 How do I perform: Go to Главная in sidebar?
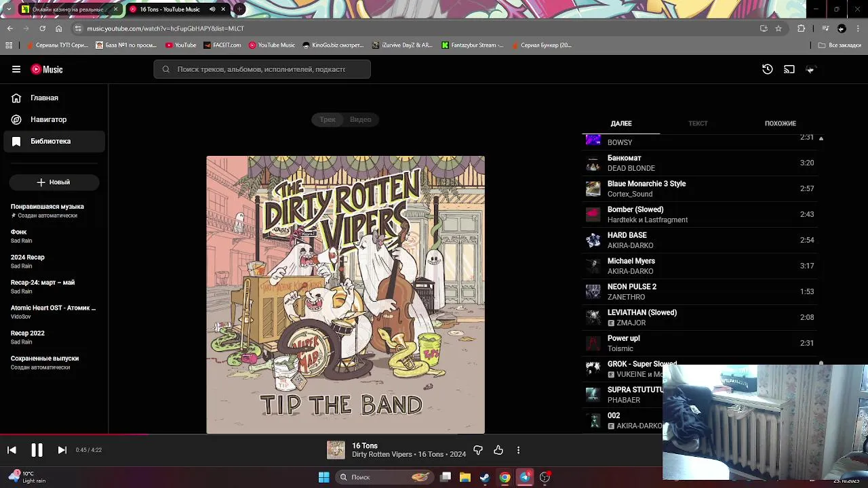point(54,98)
